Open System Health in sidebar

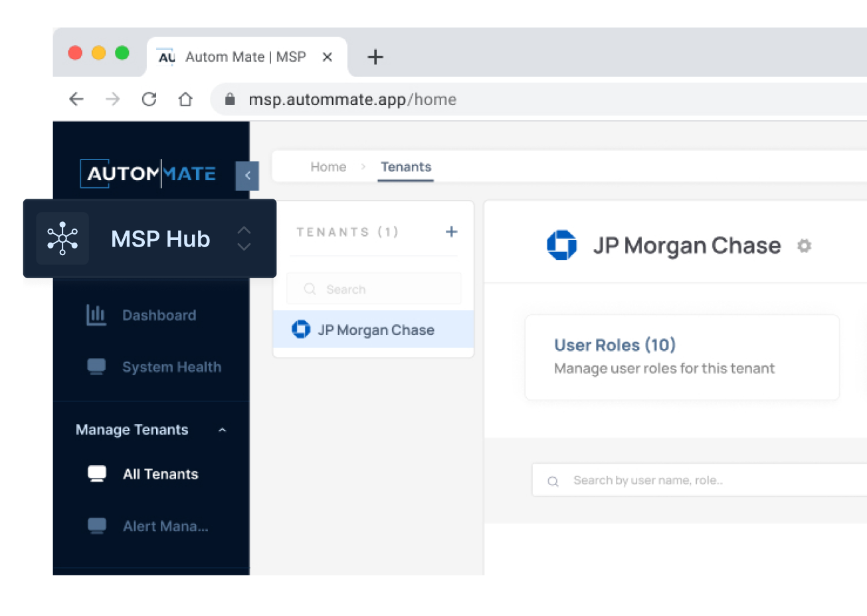[171, 367]
